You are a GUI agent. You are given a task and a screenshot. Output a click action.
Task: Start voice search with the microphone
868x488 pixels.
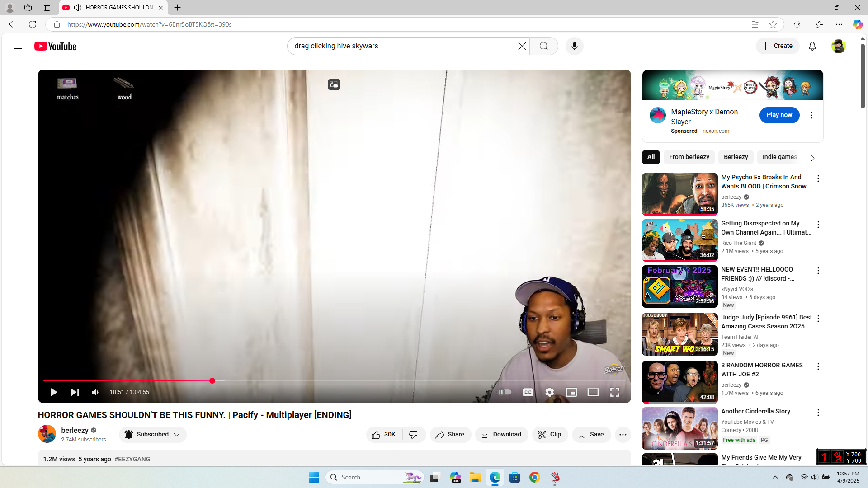575,46
